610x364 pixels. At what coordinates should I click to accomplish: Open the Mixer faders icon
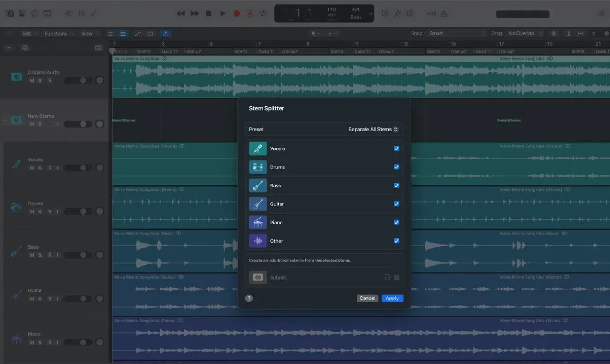coord(82,13)
